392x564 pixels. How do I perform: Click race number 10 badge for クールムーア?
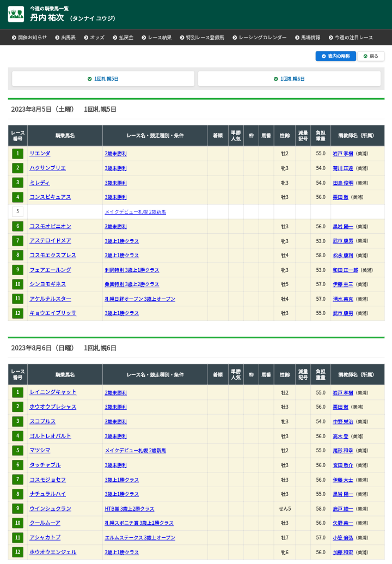[x=17, y=523]
